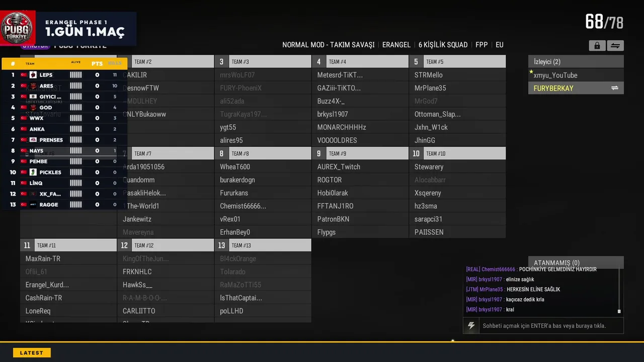Viewport: 644px width, 362px height.
Task: Click the swap icon in the FURYBERKAY row
Action: click(614, 88)
